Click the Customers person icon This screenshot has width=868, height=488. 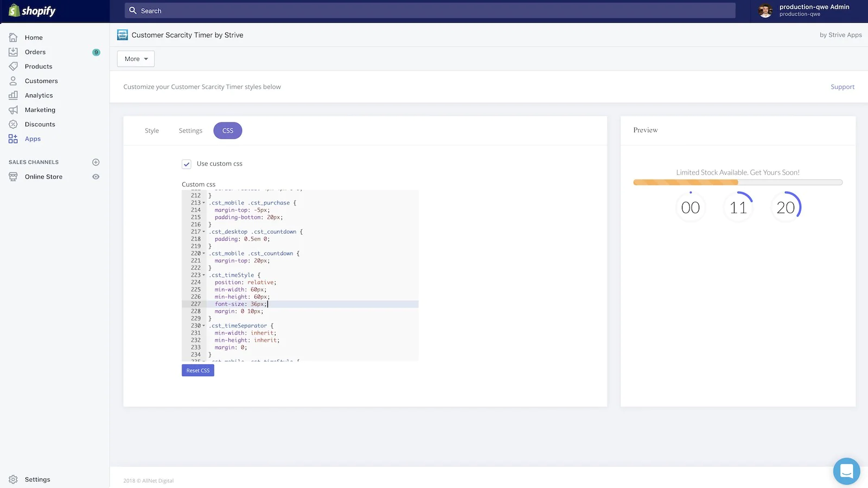[14, 81]
